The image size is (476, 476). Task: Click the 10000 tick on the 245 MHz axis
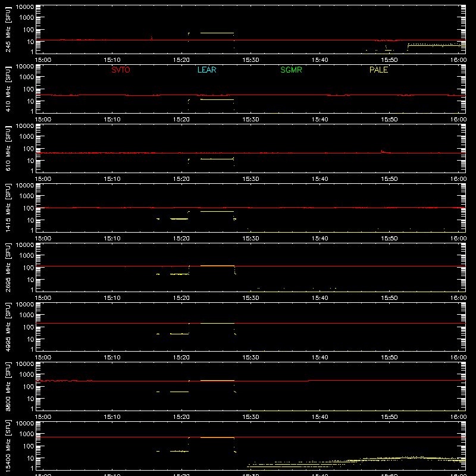[x=25, y=7]
